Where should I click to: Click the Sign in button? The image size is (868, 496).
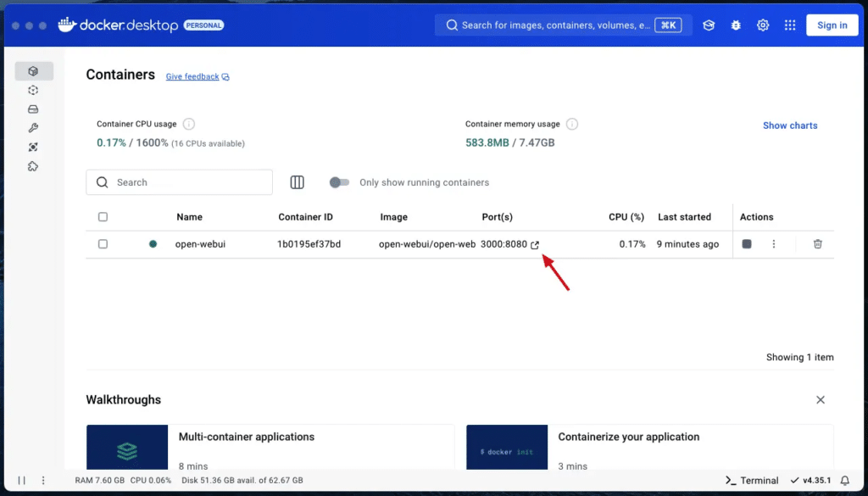coord(832,25)
